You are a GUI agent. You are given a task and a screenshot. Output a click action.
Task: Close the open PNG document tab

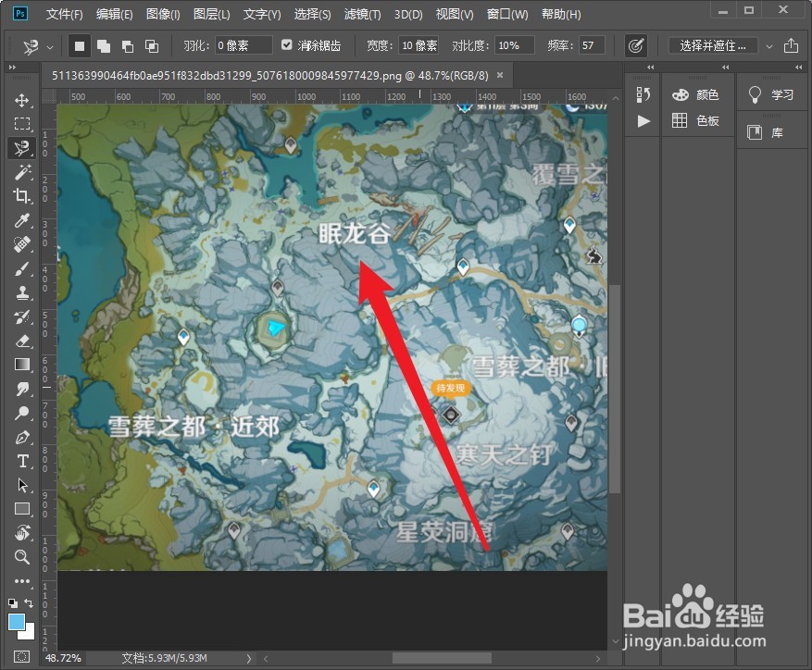coord(500,75)
